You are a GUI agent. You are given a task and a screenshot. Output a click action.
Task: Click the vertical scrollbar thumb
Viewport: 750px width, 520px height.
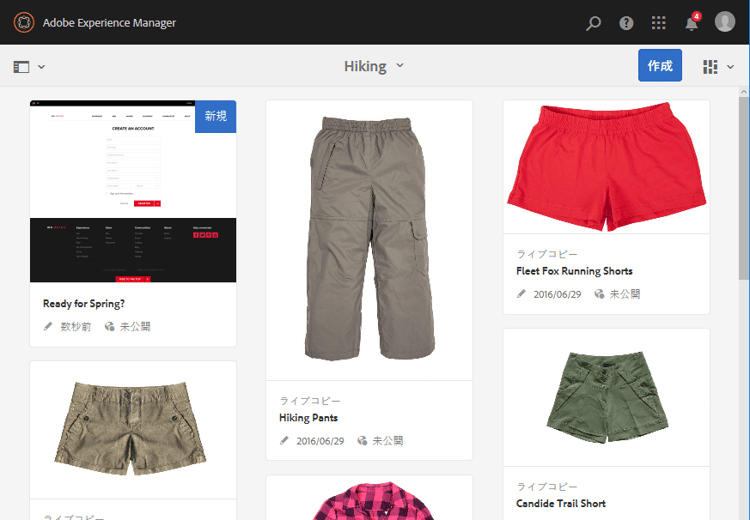(743, 188)
